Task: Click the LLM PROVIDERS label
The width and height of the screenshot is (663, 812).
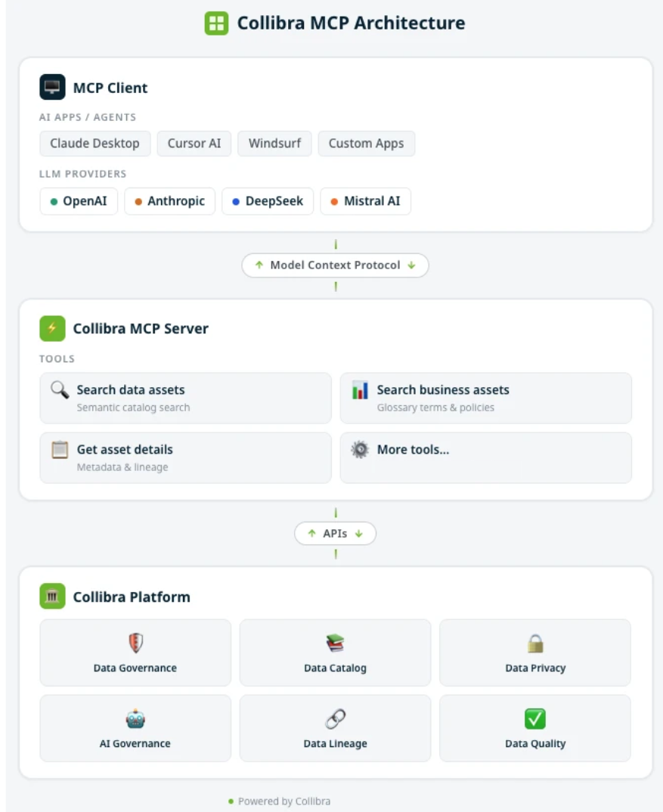Action: 83,174
